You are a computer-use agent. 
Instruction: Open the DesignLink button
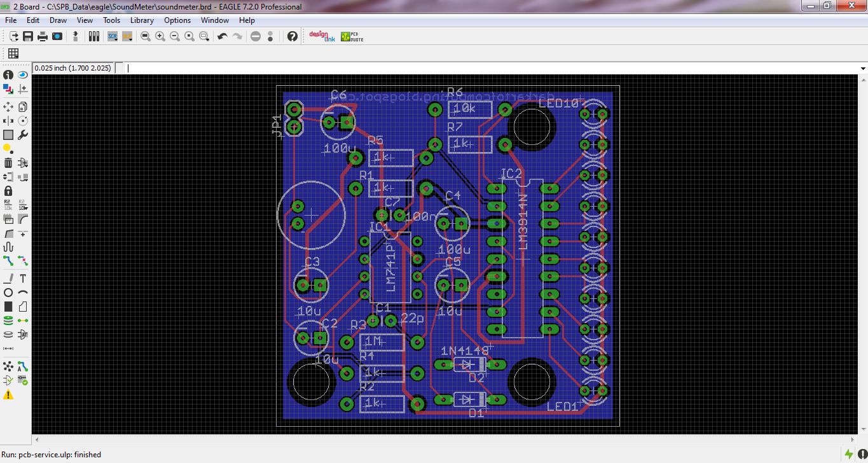(x=322, y=37)
